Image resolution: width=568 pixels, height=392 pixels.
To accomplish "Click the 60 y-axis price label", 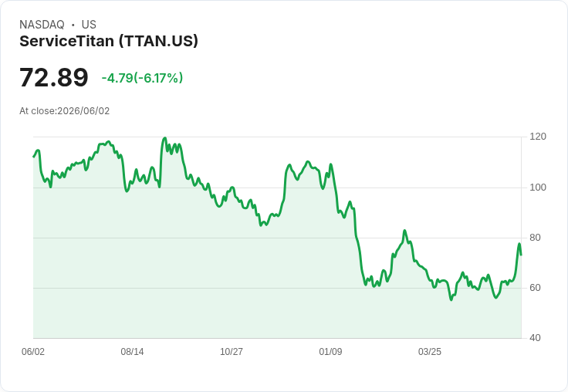I will tap(535, 288).
